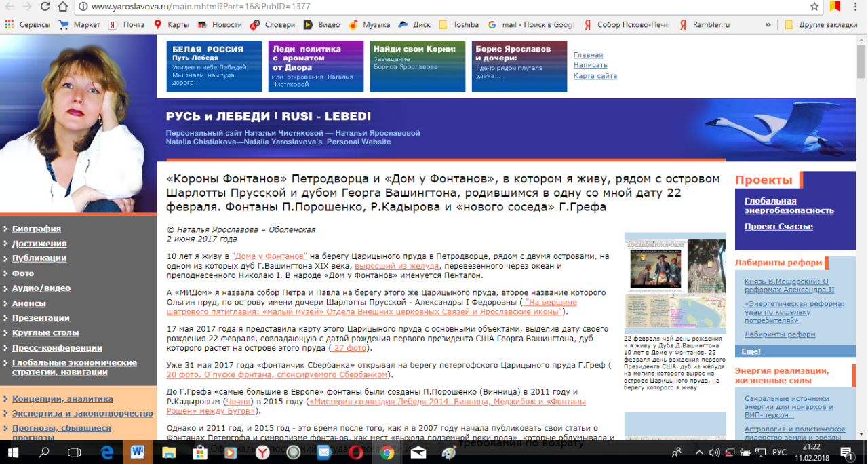Open the Диск bookmark

click(x=414, y=25)
